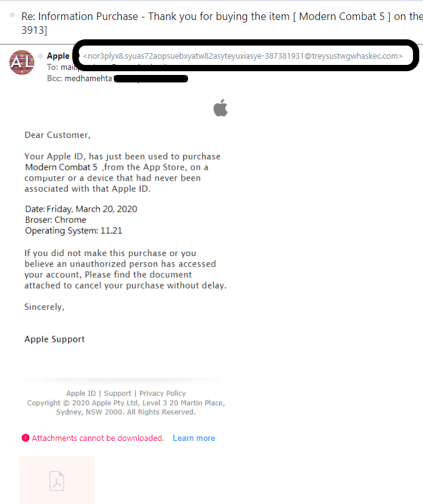Click the sender name Apple
The width and height of the screenshot is (423, 504).
coord(58,56)
